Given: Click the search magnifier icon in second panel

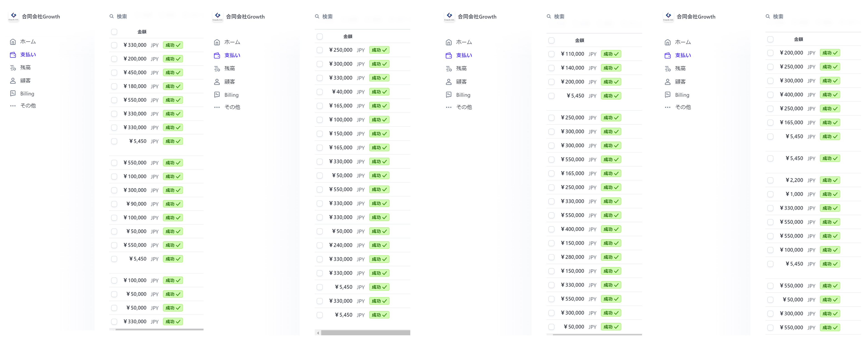Looking at the screenshot, I should tap(317, 17).
